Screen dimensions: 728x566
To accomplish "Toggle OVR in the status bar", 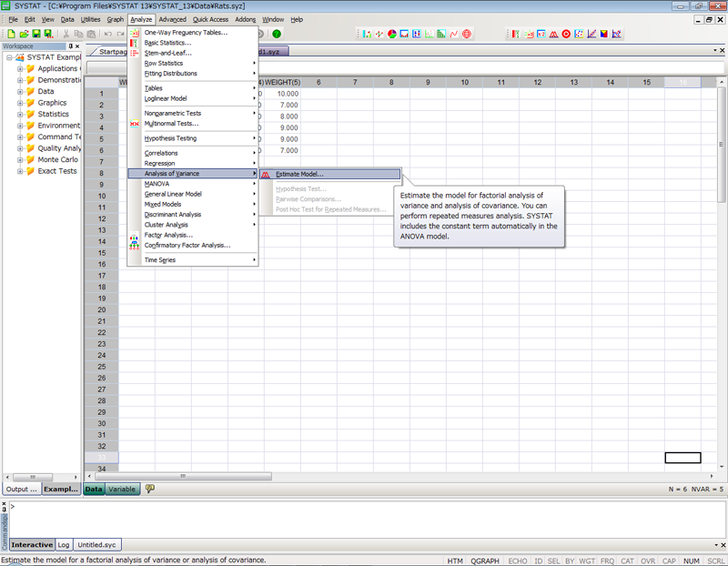I will [648, 561].
